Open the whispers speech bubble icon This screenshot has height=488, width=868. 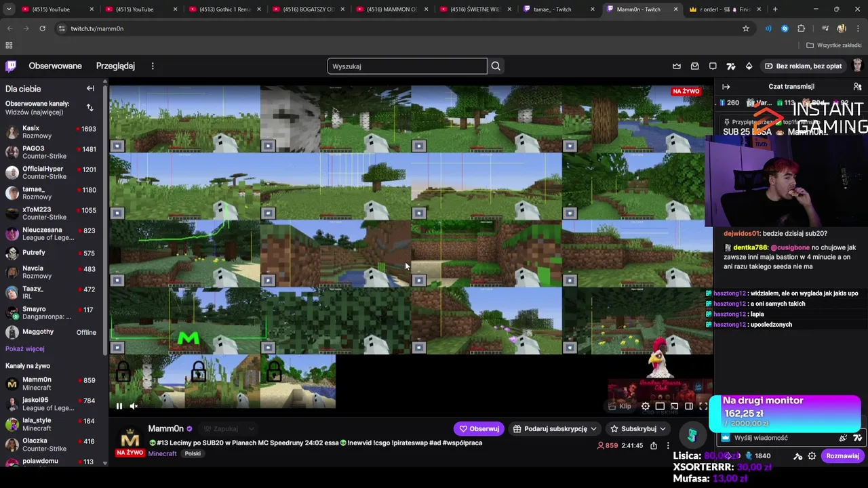[713, 66]
